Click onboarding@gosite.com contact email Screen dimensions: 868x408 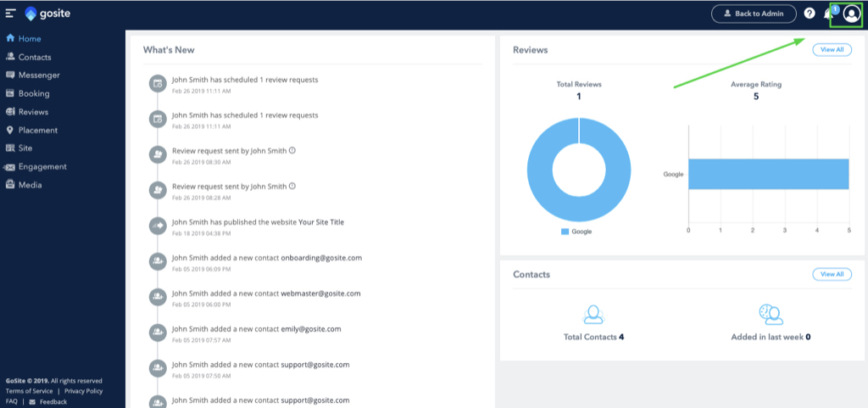coord(321,258)
